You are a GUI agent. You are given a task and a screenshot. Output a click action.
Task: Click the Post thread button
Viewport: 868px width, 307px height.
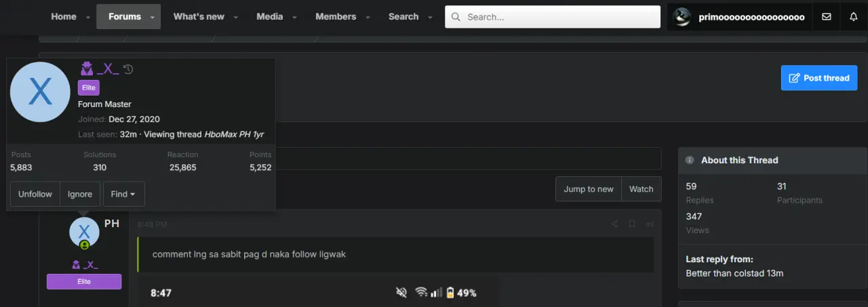pyautogui.click(x=819, y=78)
